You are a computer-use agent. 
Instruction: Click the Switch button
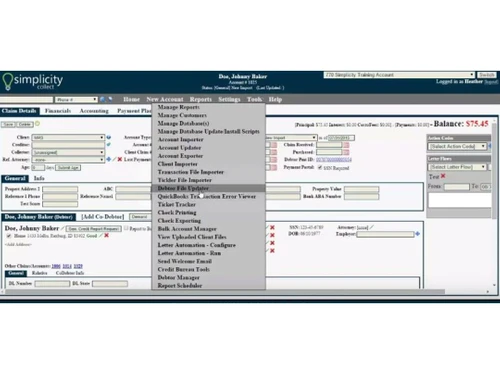487,75
